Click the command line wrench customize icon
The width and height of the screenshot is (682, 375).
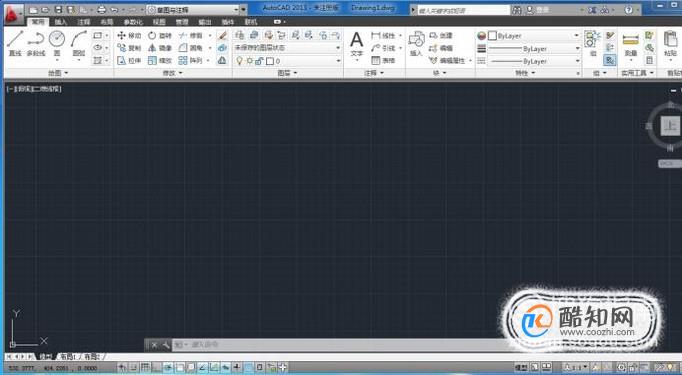tap(165, 345)
